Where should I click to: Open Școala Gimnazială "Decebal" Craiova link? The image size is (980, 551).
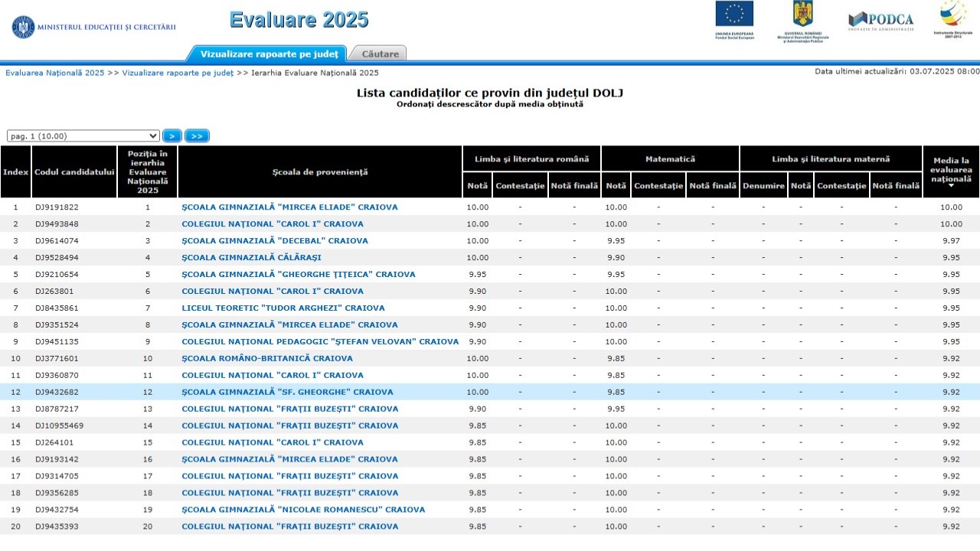point(275,240)
